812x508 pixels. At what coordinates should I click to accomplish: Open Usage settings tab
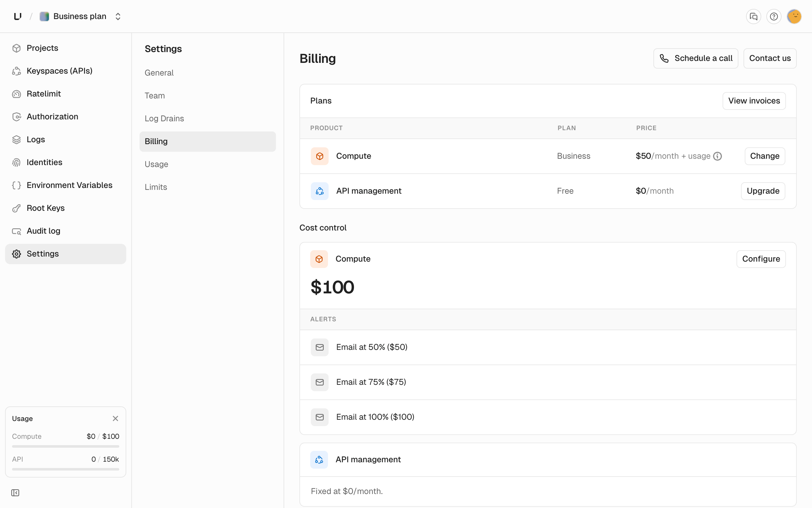click(208, 164)
